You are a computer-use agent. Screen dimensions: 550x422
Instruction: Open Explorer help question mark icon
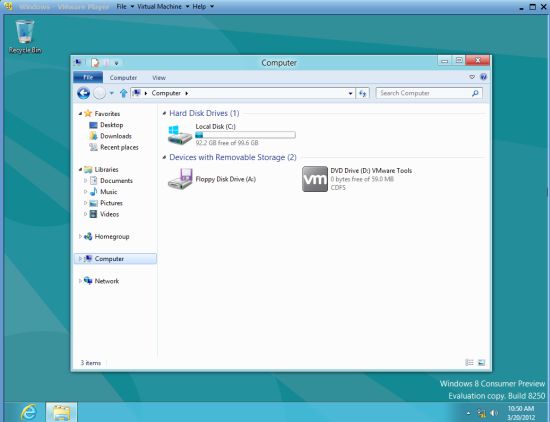(x=483, y=77)
